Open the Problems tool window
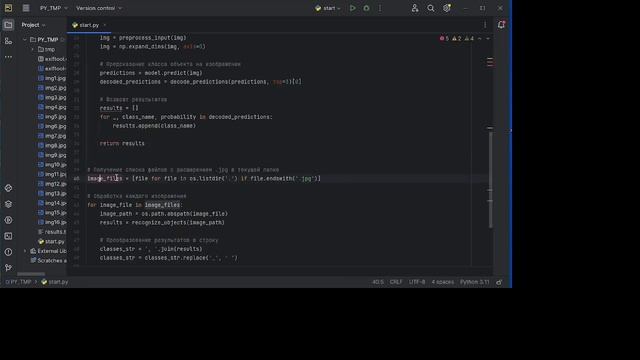 (8, 252)
